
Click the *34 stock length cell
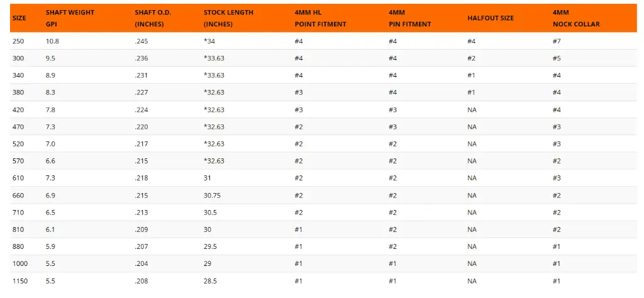210,41
